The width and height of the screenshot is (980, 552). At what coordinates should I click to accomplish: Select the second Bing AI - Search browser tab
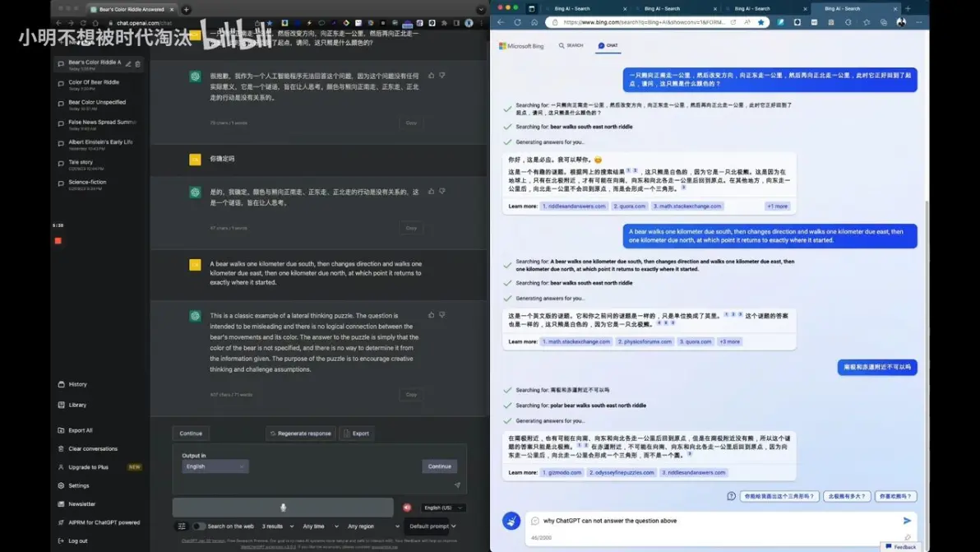(x=677, y=9)
